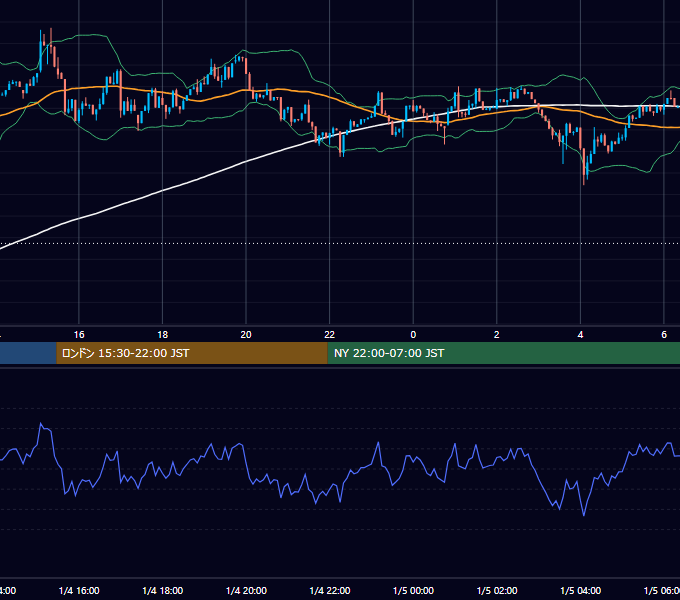Click the '2' hour label on price chart axis
680x600 pixels.
point(497,335)
